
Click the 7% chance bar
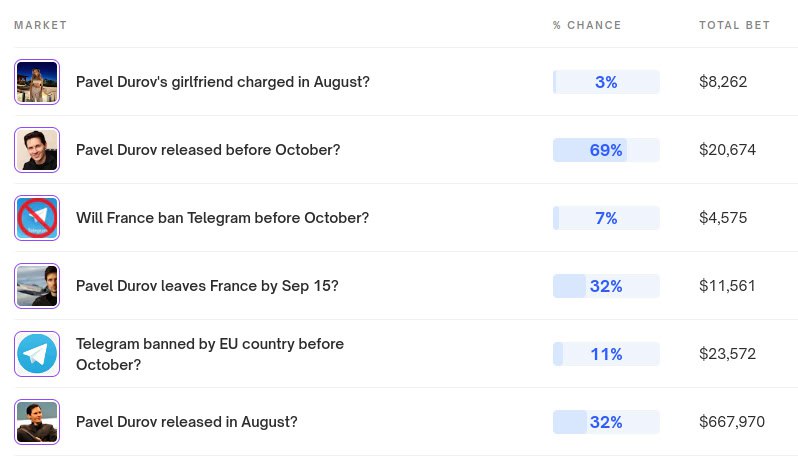point(606,218)
